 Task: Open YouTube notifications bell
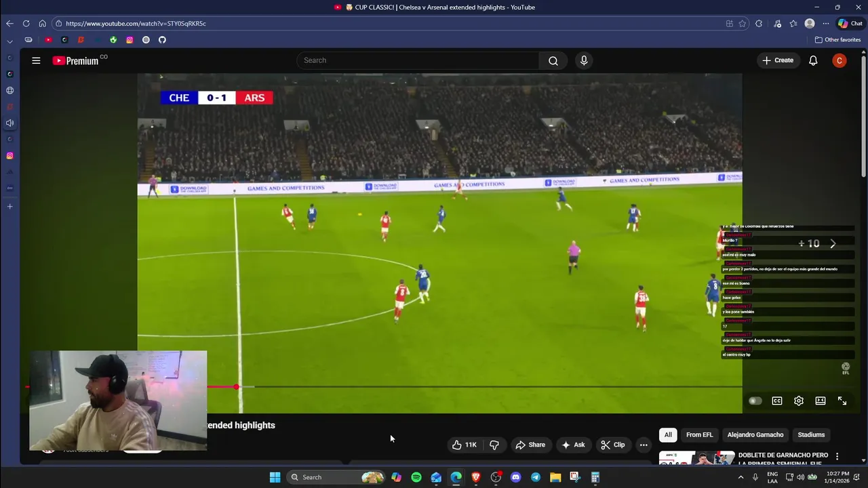tap(813, 60)
